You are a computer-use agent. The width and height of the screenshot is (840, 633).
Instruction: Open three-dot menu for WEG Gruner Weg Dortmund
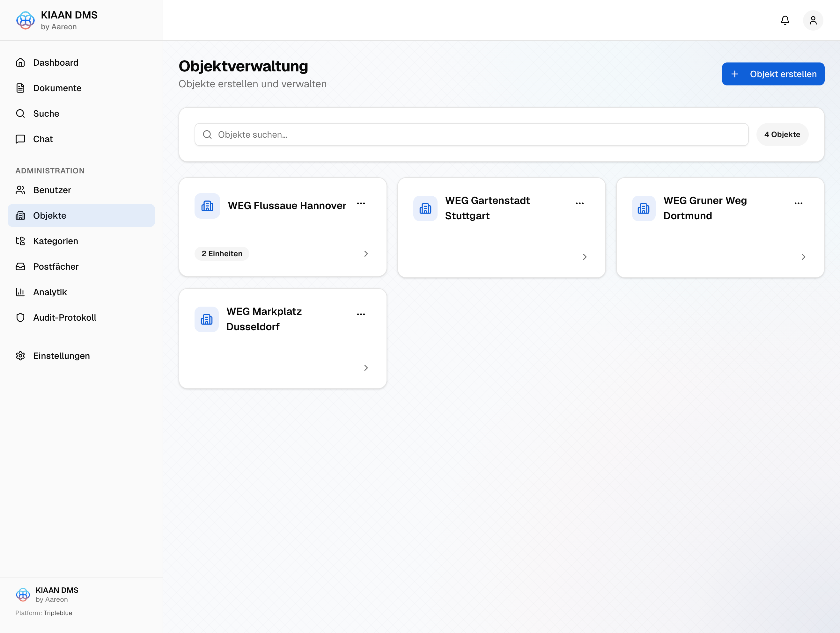click(798, 203)
